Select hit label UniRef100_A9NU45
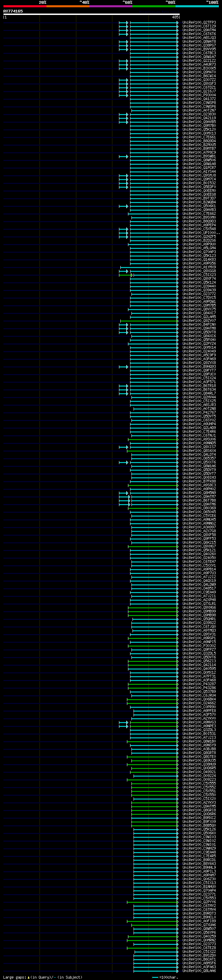222x980 pixels. coord(199,520)
